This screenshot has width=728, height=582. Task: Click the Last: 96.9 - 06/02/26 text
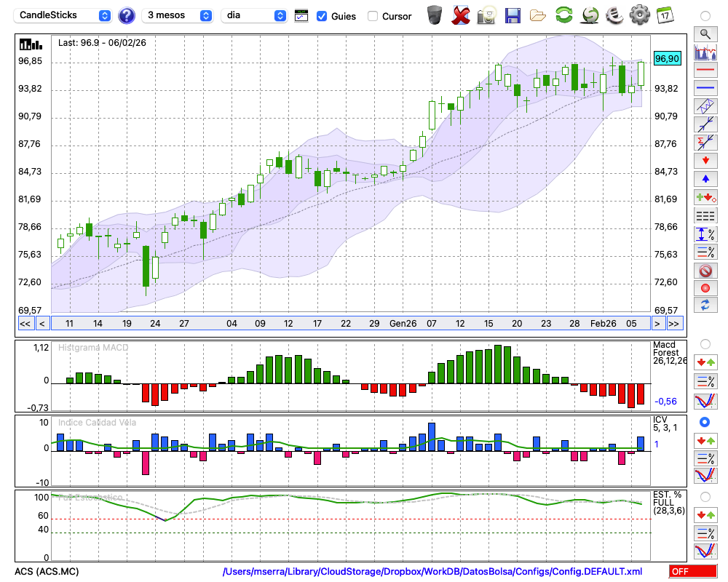[x=102, y=43]
